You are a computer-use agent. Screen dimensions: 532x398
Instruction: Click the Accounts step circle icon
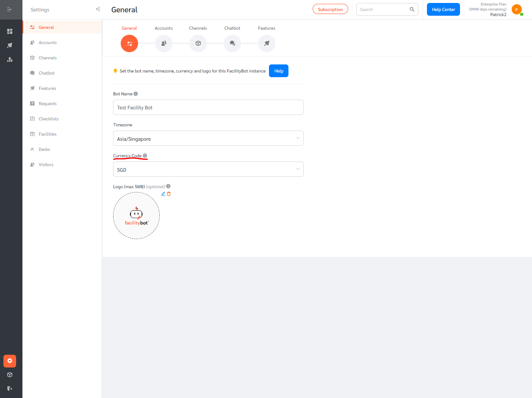click(x=163, y=43)
